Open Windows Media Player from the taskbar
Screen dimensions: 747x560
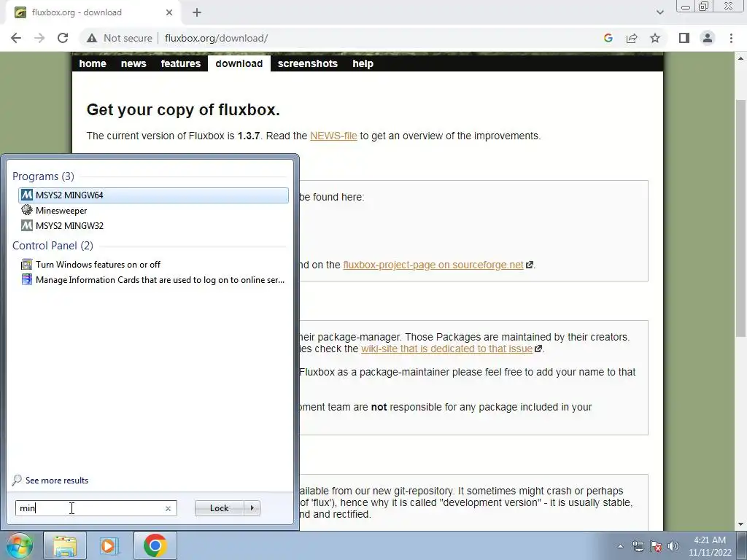click(x=109, y=545)
